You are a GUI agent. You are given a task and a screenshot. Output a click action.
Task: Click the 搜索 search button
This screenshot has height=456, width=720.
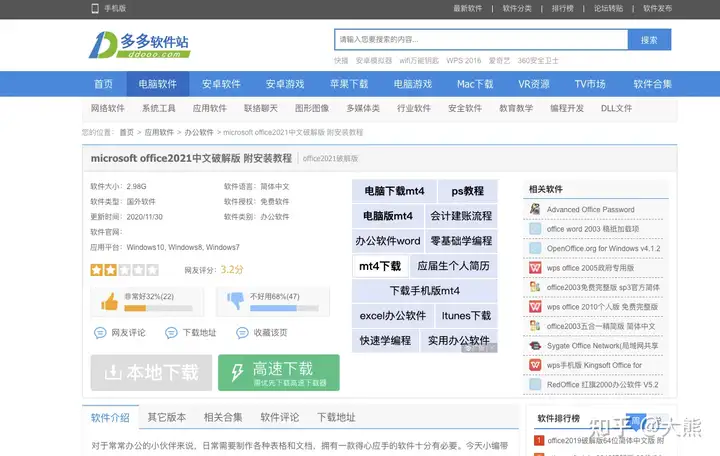pos(649,40)
